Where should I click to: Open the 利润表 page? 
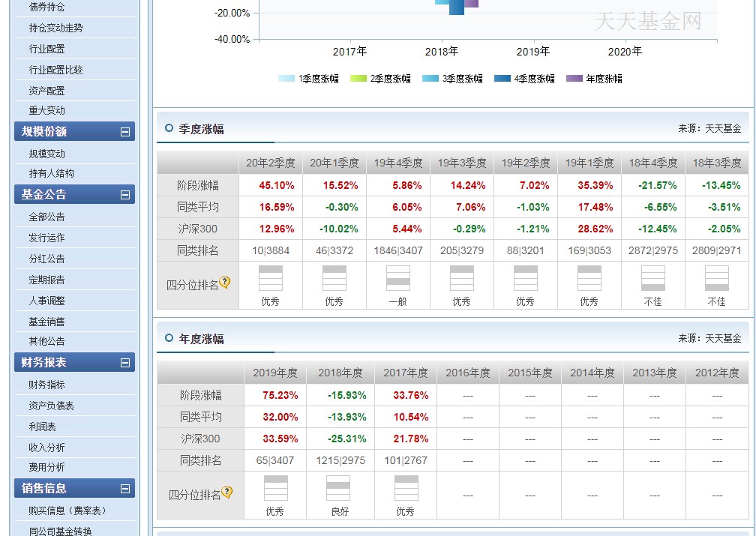coord(43,427)
